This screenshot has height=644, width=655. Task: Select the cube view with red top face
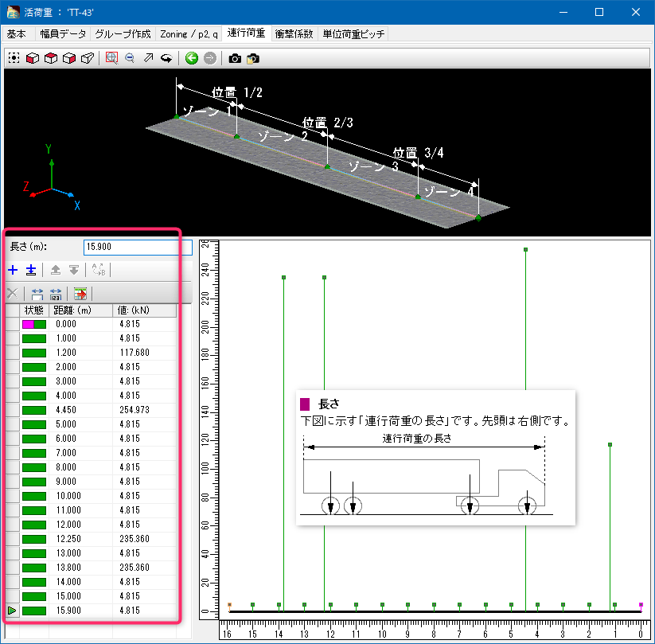51,58
